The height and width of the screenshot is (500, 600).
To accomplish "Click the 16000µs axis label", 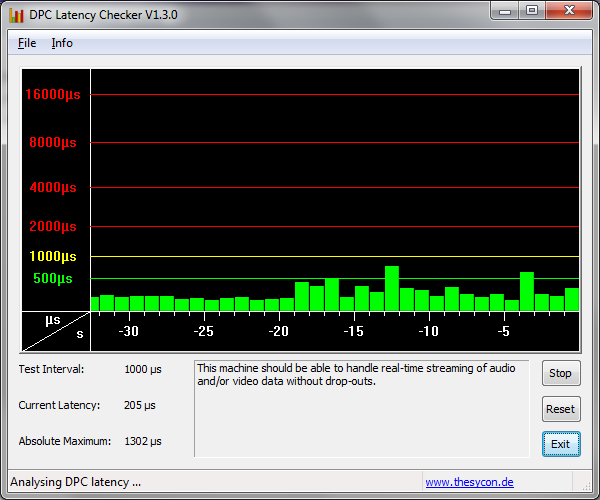I will pyautogui.click(x=53, y=94).
